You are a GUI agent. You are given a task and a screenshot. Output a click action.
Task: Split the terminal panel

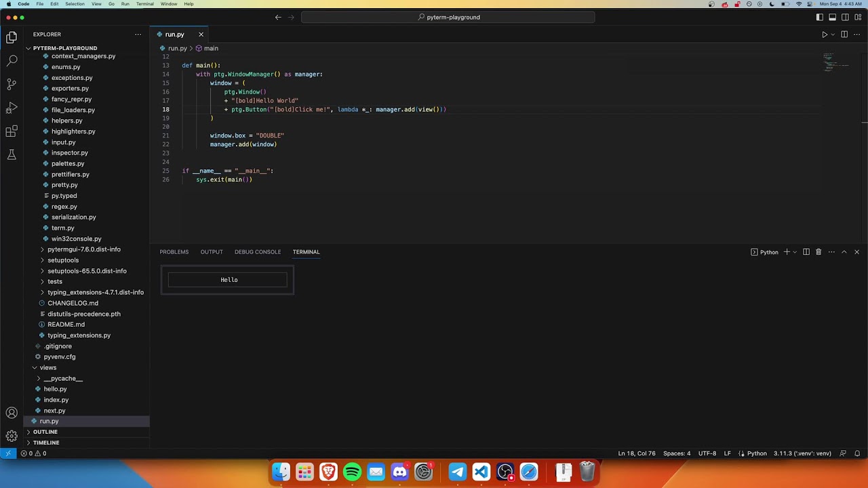pyautogui.click(x=806, y=252)
